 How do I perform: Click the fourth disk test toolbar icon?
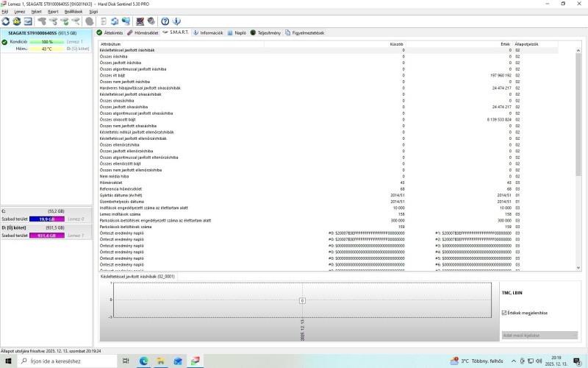point(76,21)
